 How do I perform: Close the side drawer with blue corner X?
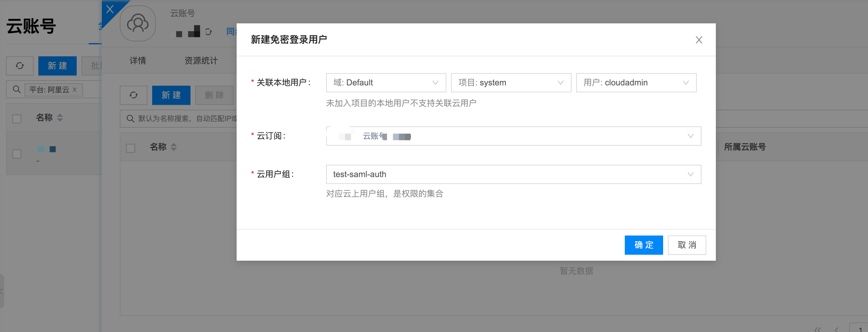point(110,9)
